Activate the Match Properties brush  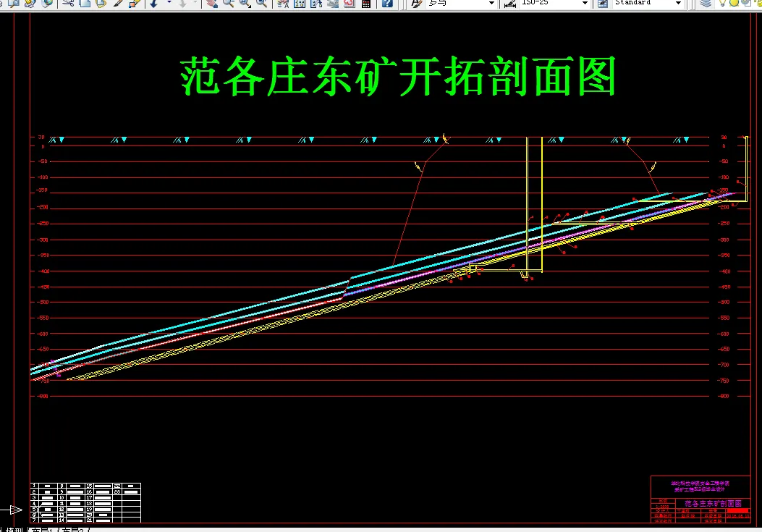118,4
